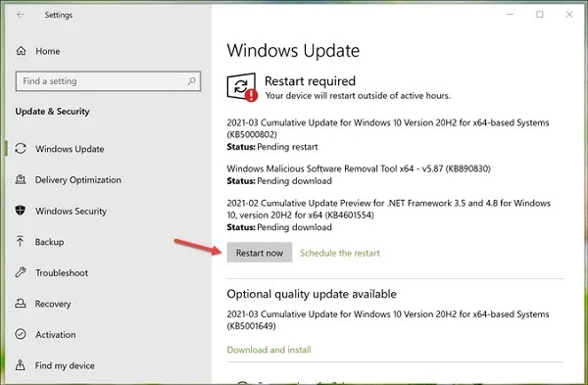
Task: Click Download and install link
Action: click(269, 350)
